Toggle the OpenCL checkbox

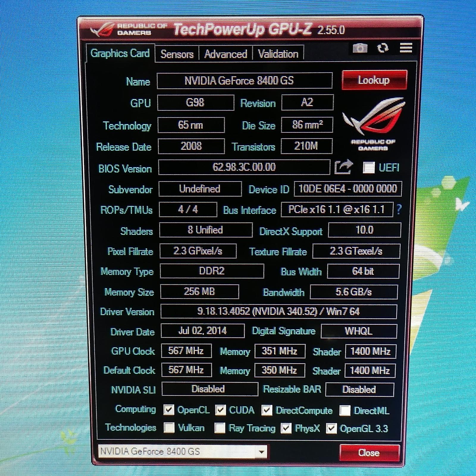[x=169, y=410]
